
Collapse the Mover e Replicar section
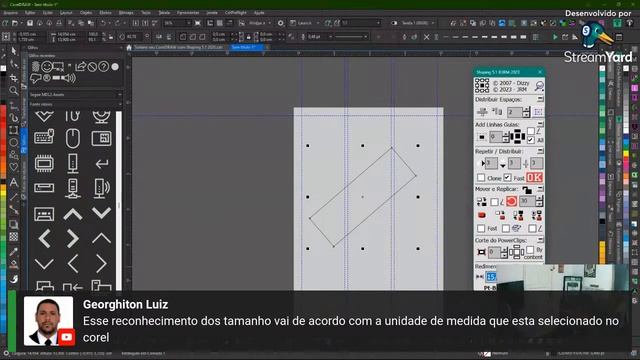(540, 189)
